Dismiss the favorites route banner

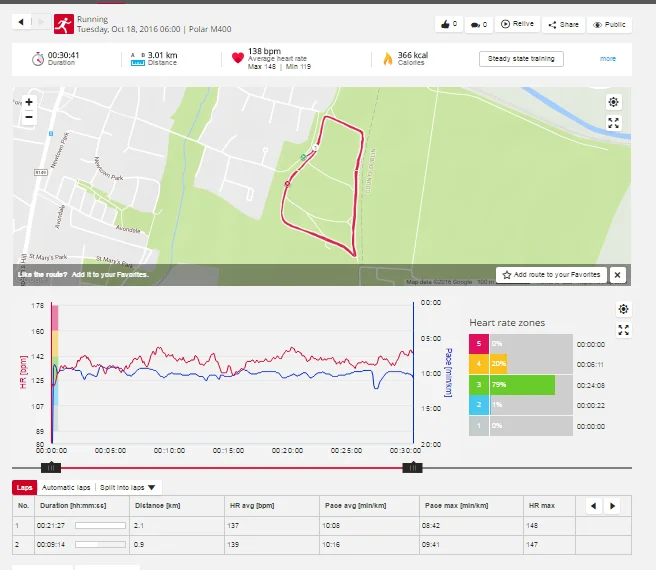617,274
